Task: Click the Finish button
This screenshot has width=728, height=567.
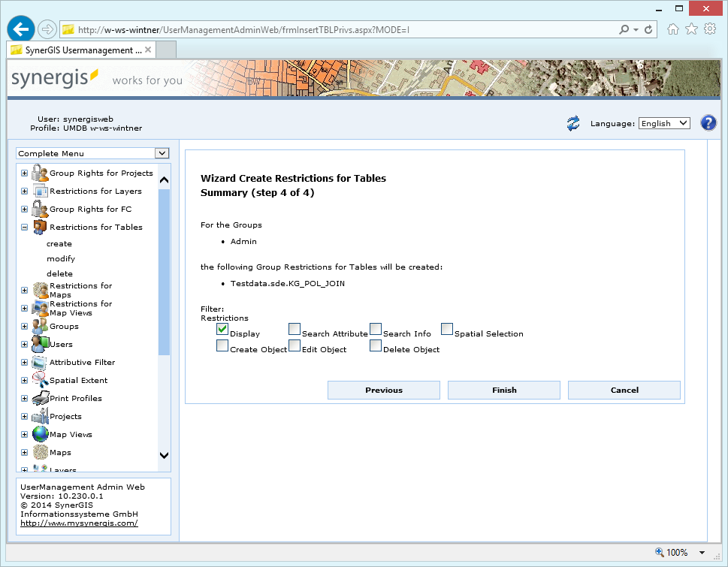Action: pyautogui.click(x=503, y=390)
